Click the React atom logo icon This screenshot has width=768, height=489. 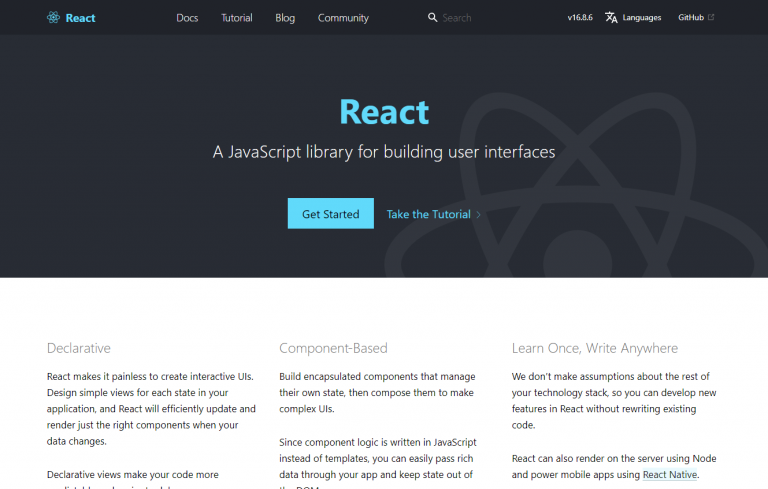54,18
